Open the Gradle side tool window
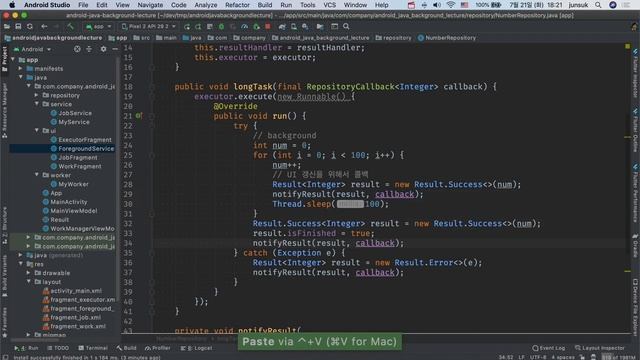The width and height of the screenshot is (640, 360). 636,245
